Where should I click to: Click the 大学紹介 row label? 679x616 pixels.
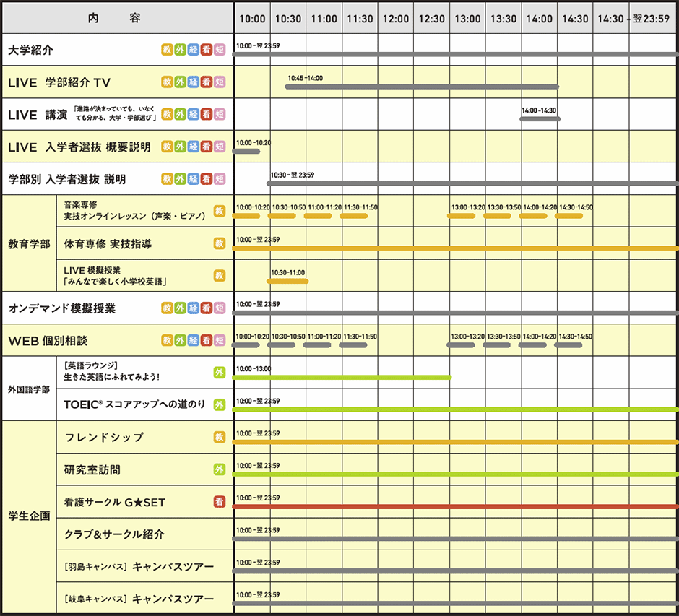[x=31, y=51]
